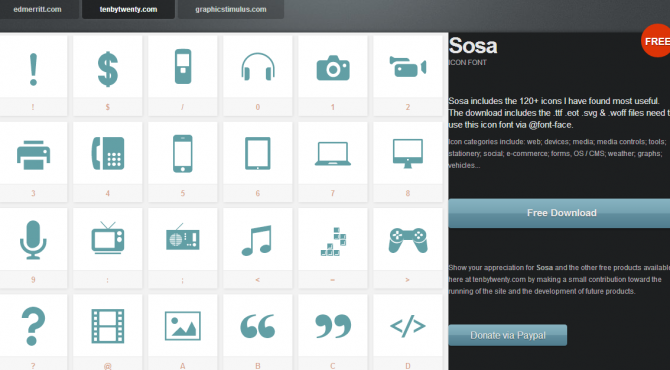Select the desk telephone icon
670x370 pixels.
click(108, 153)
